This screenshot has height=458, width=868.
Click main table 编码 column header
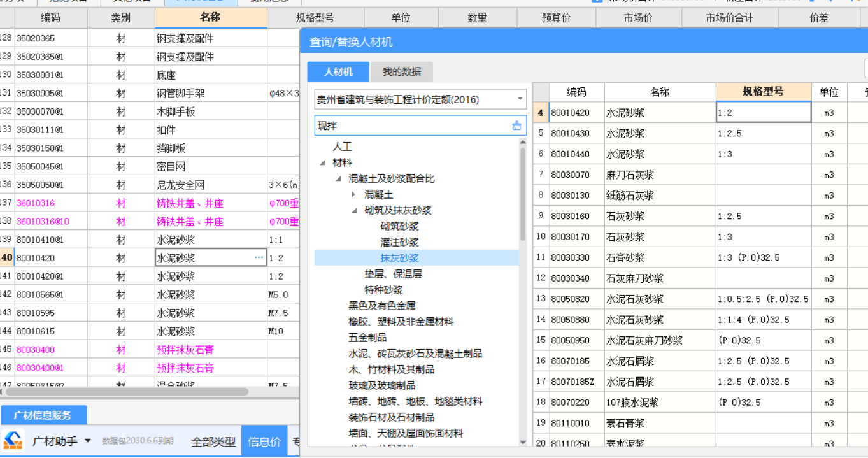pos(50,18)
